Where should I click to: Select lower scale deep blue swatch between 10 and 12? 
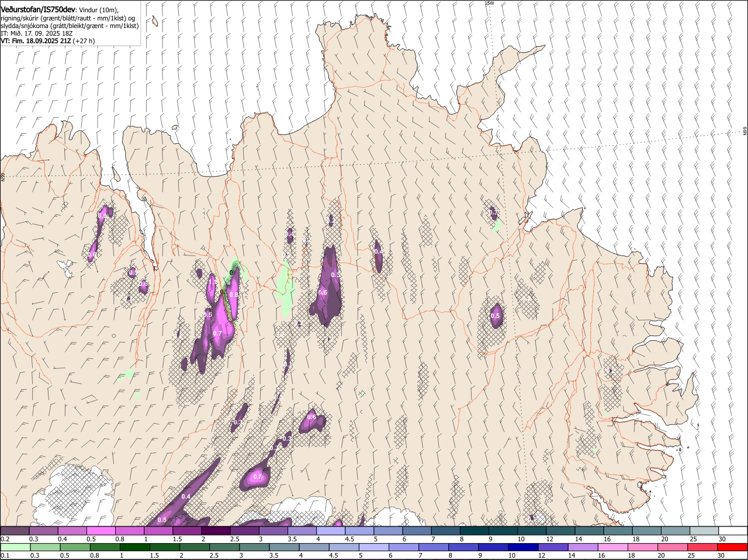tap(524, 547)
